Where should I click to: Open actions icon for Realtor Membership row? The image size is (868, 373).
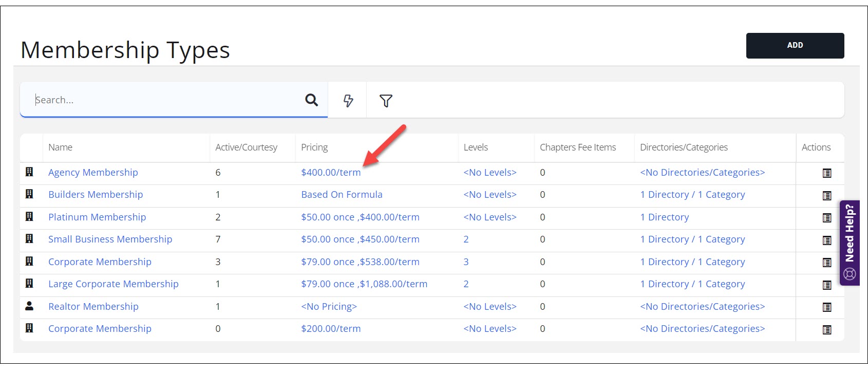(x=826, y=307)
